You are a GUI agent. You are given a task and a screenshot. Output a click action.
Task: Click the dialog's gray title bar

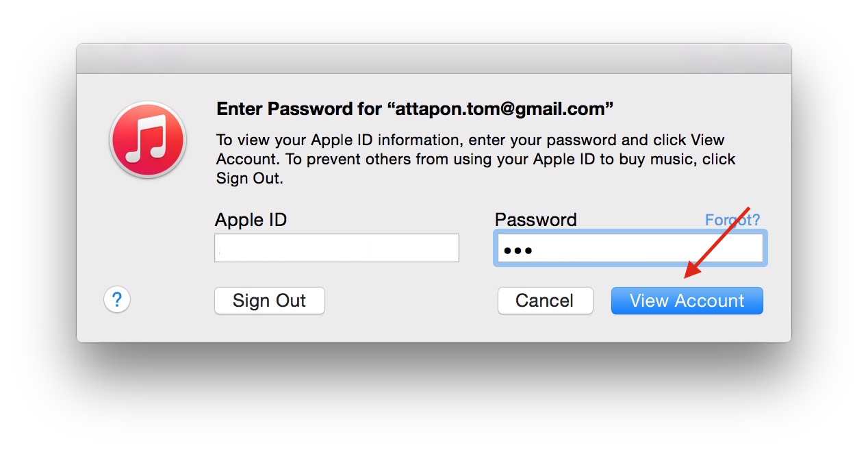(x=434, y=59)
